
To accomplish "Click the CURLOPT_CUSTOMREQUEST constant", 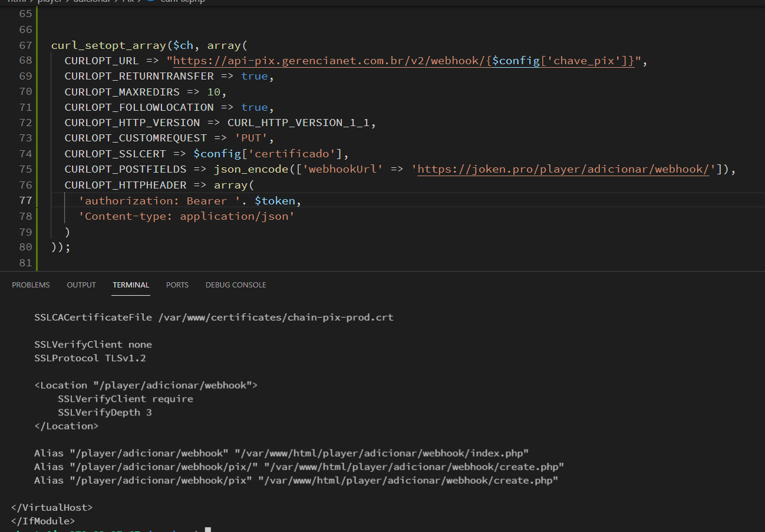I will point(136,138).
